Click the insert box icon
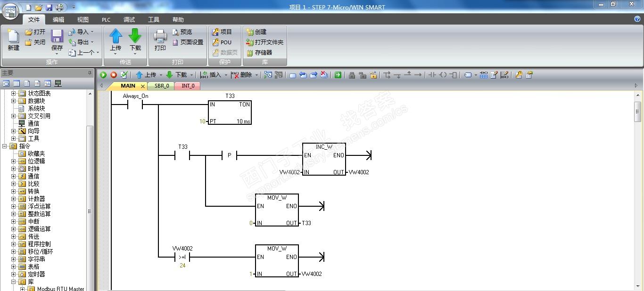644x291 pixels. (454, 75)
